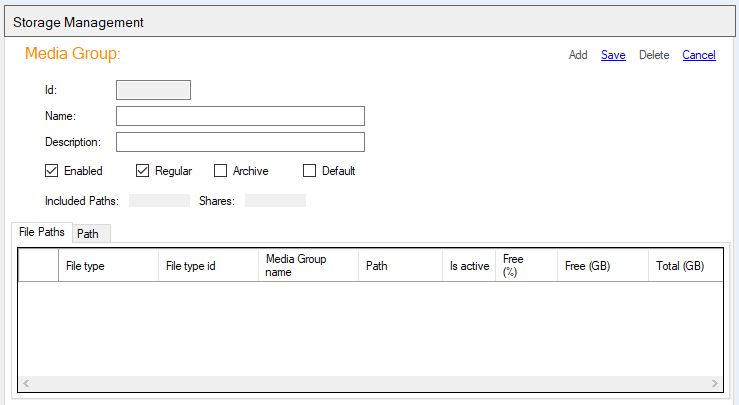Click the grid's left scroll arrow
Image resolution: width=739 pixels, height=405 pixels.
click(x=26, y=383)
